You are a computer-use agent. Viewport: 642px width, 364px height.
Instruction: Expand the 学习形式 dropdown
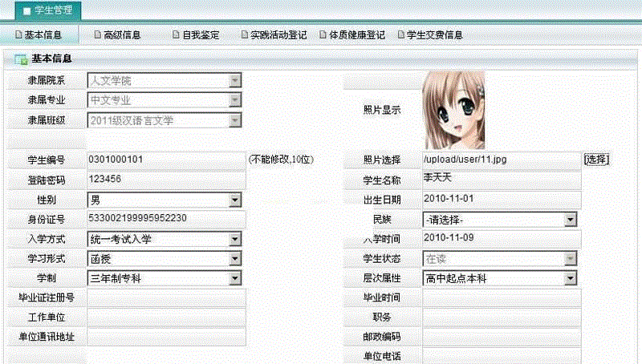[x=234, y=259]
